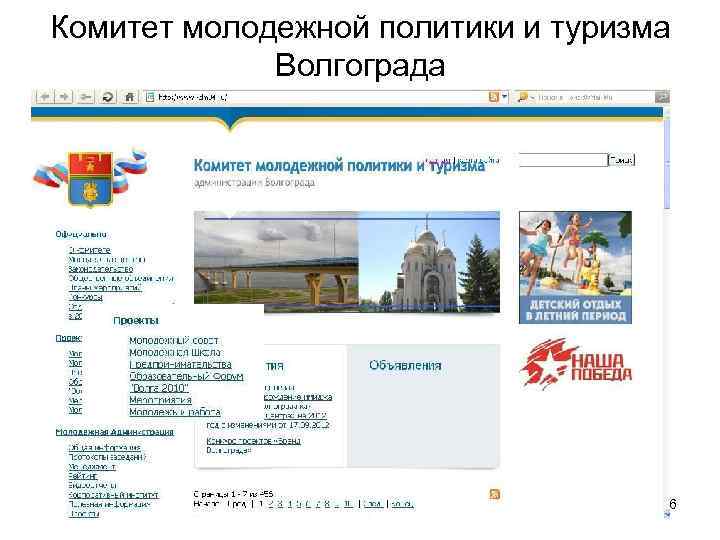Screen dimensions: 720x540
Task: Open the Наша Победа logo banner
Action: point(575,364)
